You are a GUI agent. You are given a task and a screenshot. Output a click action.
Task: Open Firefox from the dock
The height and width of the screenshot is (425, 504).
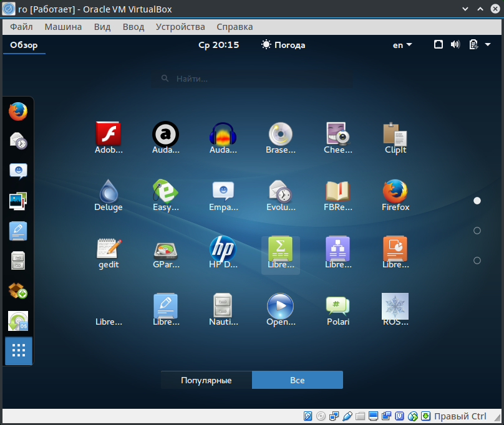pos(18,112)
